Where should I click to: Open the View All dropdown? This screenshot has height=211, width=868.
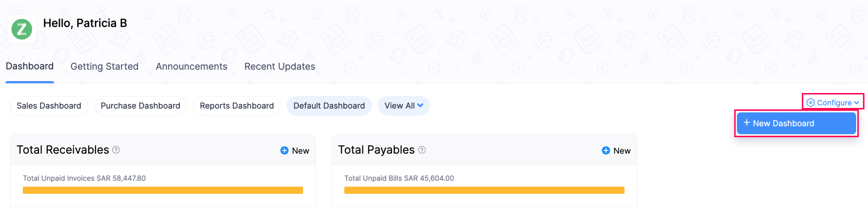tap(403, 105)
